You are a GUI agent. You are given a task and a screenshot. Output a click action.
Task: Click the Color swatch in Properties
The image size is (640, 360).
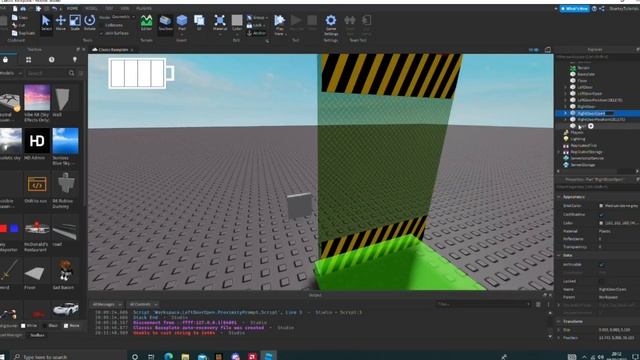point(601,223)
